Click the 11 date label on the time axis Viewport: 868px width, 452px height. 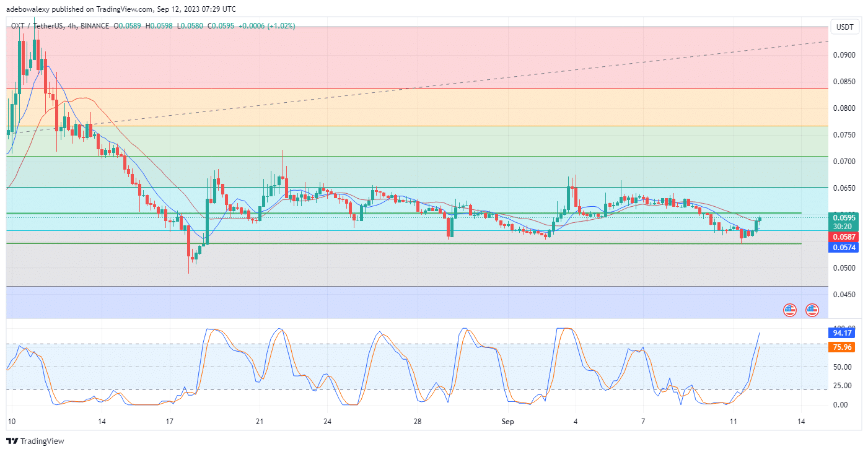tap(733, 422)
